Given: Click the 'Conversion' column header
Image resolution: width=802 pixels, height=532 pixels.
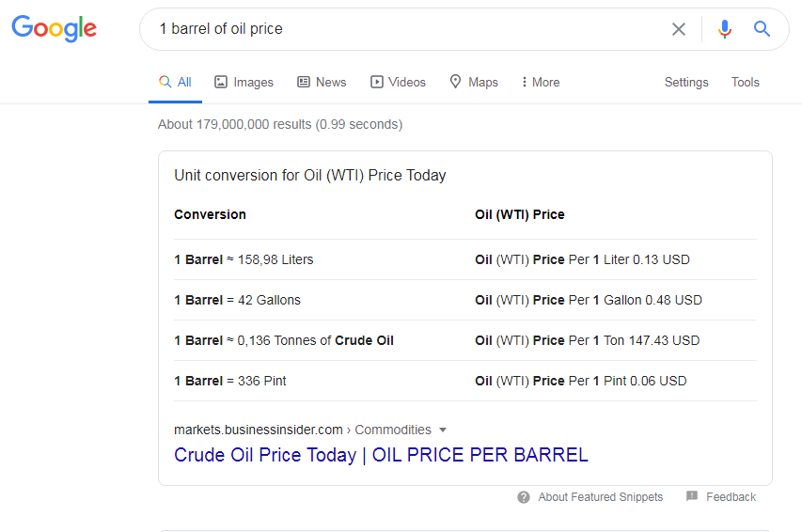Looking at the screenshot, I should coord(210,214).
